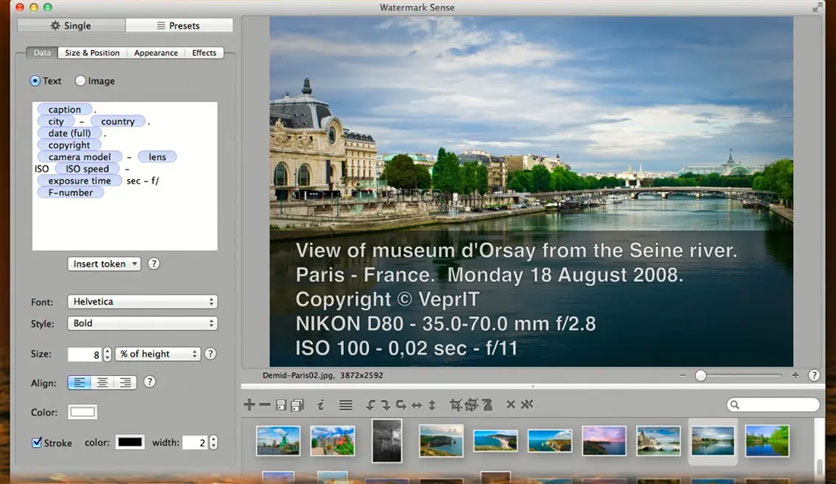Open the Effects tab
This screenshot has height=484, width=836.
click(204, 53)
